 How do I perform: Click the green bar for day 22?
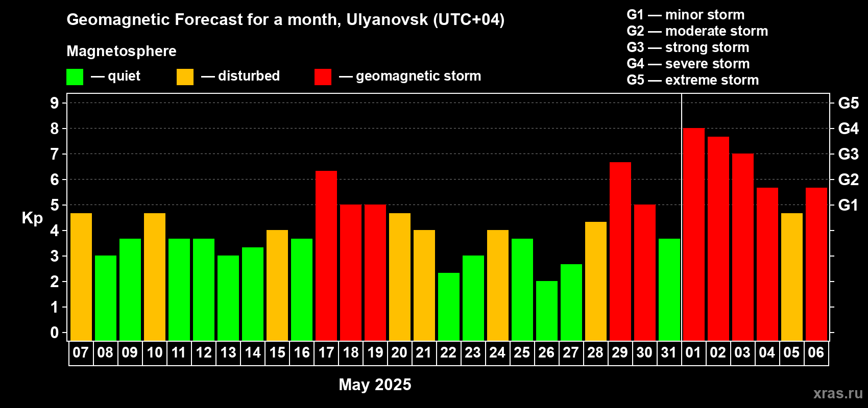point(449,307)
